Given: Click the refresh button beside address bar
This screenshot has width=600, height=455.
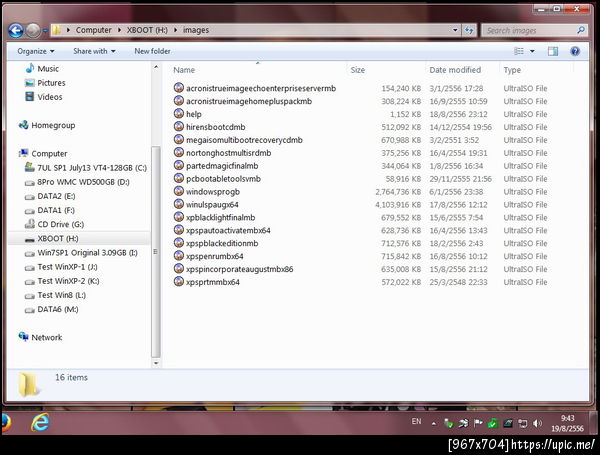Looking at the screenshot, I should [469, 30].
